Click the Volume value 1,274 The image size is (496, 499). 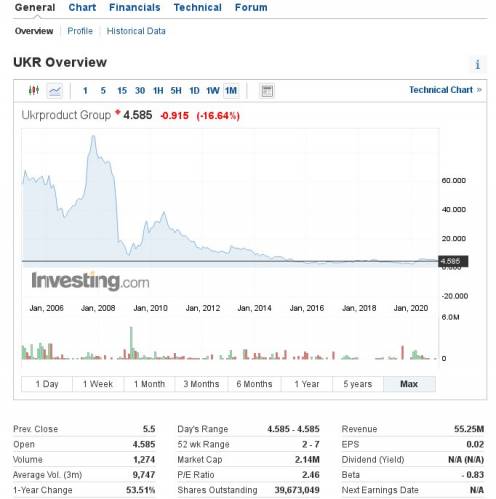[144, 460]
